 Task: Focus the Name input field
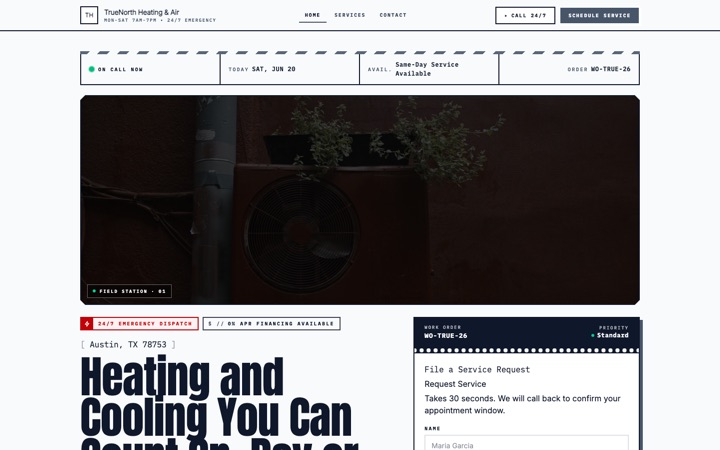[x=526, y=443]
